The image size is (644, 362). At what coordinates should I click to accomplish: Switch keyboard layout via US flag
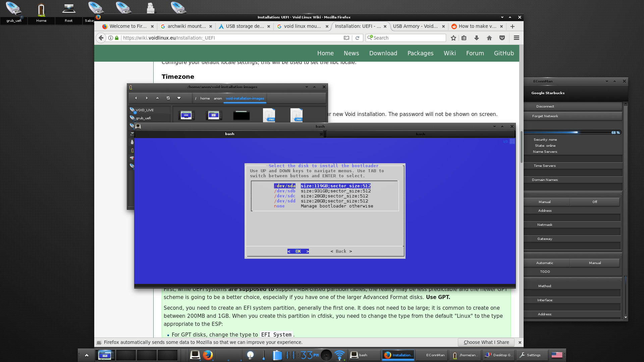point(557,355)
